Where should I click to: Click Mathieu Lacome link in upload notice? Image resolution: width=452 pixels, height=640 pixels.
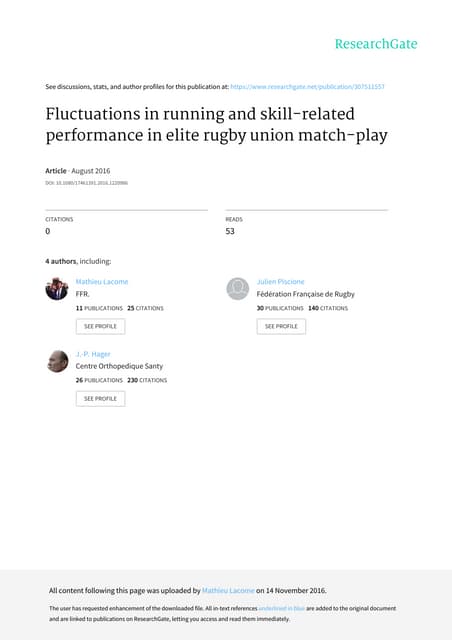[x=228, y=591]
